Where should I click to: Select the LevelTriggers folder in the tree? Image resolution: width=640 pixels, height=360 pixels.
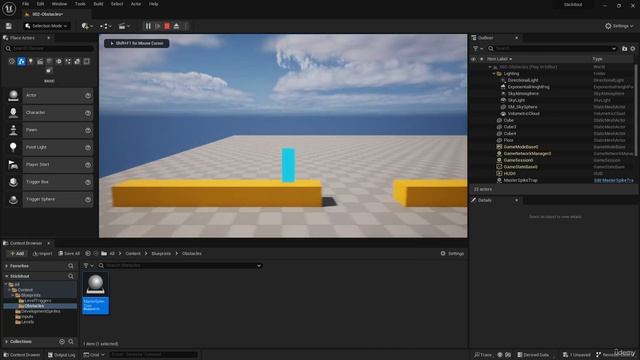coord(38,300)
